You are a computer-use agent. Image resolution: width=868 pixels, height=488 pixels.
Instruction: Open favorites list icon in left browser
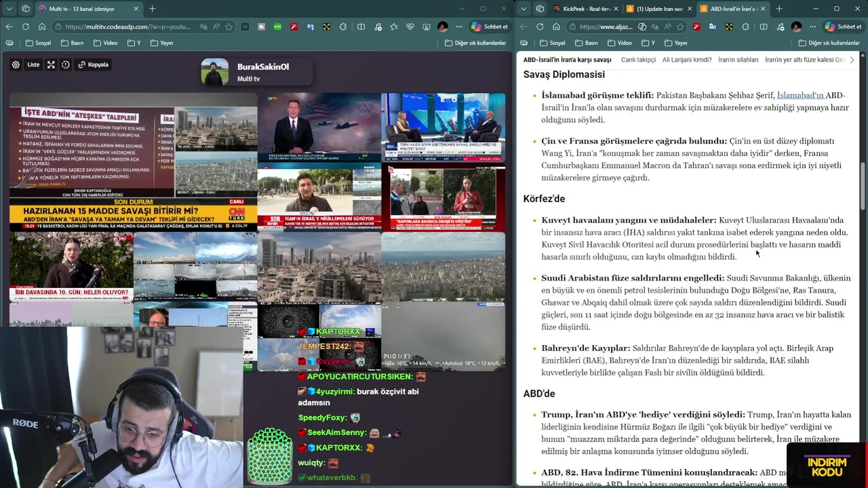tap(394, 26)
